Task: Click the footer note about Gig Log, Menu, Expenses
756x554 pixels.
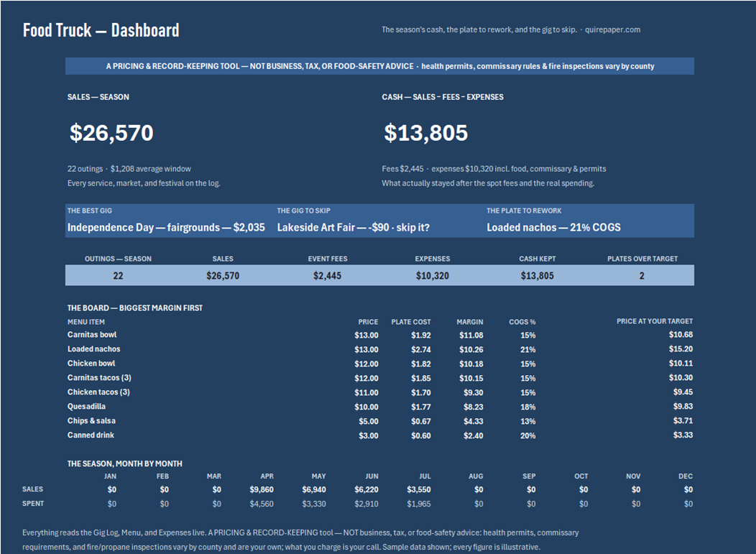Action: [300, 540]
